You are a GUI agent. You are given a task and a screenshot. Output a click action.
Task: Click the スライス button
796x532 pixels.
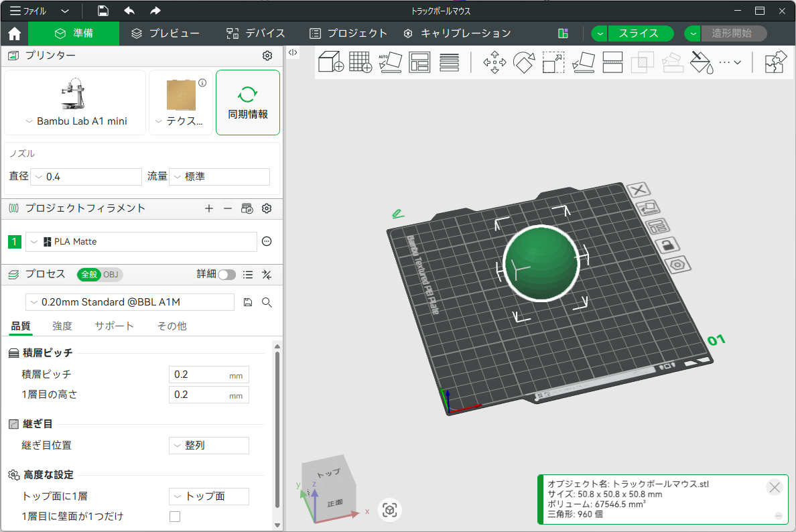tap(641, 34)
